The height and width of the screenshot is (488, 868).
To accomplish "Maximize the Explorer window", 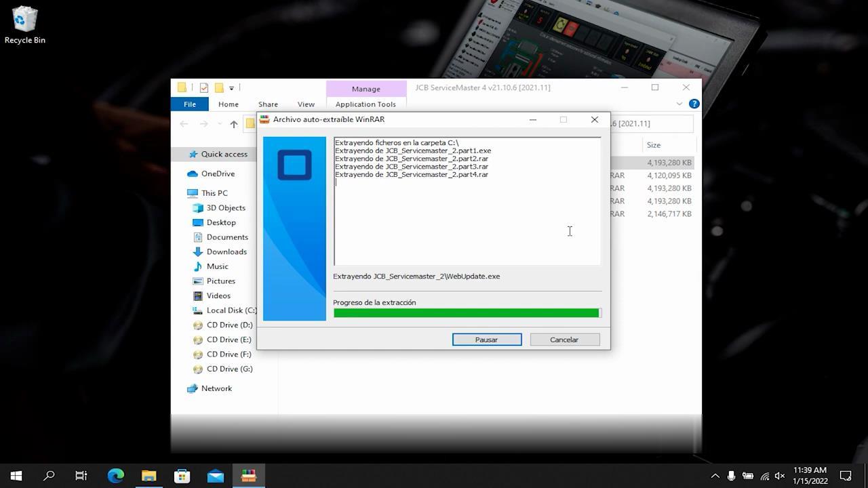I will point(655,87).
